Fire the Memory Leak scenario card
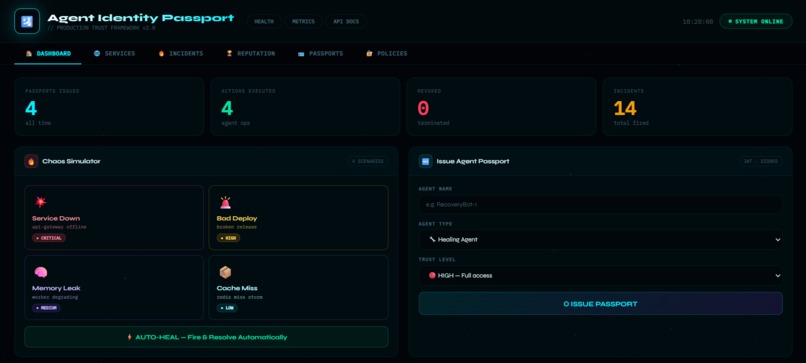The height and width of the screenshot is (363, 806). (114, 287)
